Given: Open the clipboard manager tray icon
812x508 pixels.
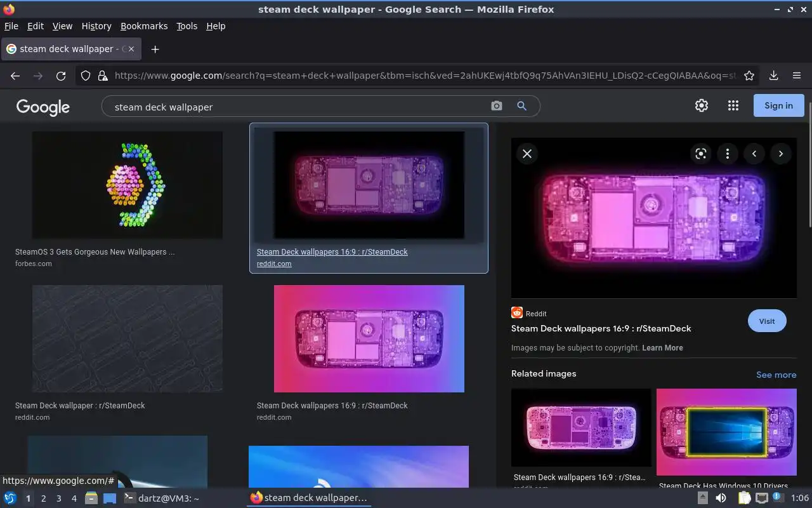Looking at the screenshot, I should click(744, 498).
